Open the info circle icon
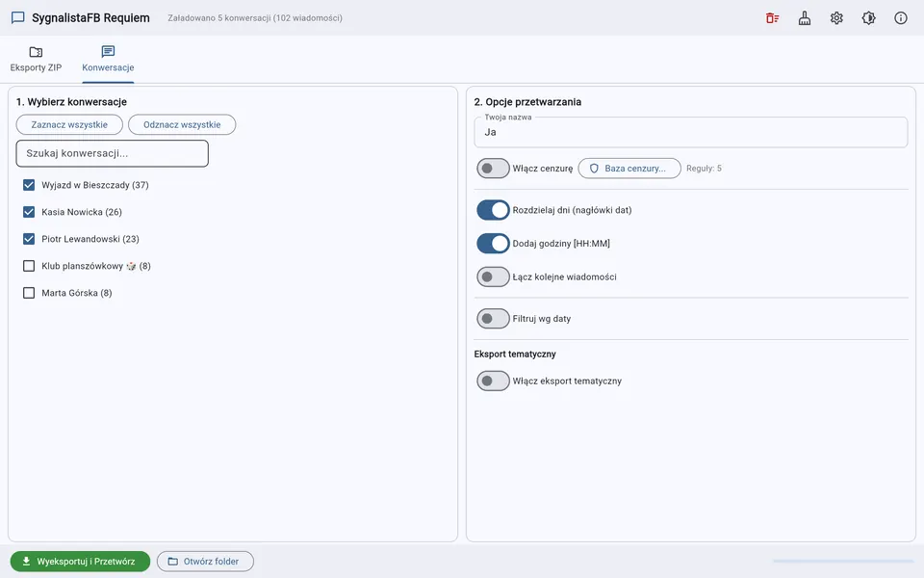Viewport: 924px width, 578px height. click(901, 18)
